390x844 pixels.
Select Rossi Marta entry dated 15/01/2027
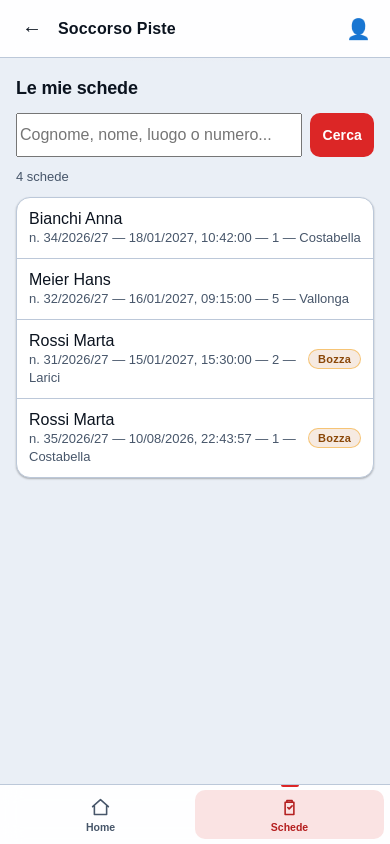[x=195, y=359]
